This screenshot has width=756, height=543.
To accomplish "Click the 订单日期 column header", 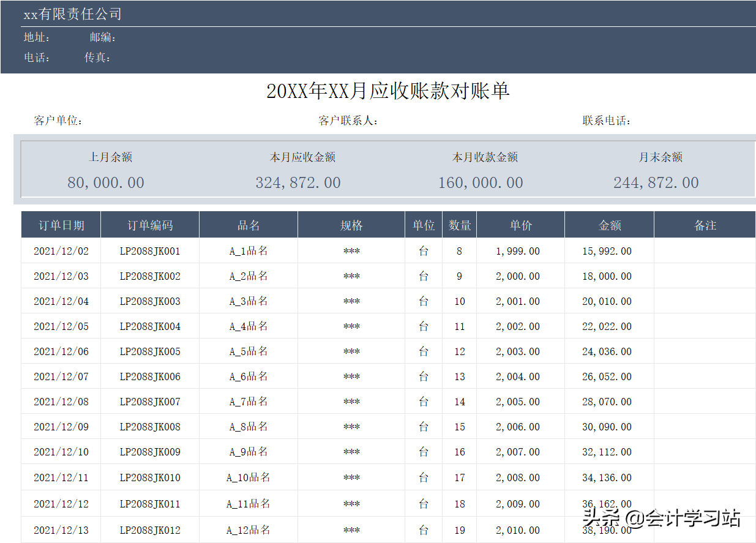I will 61,225.
